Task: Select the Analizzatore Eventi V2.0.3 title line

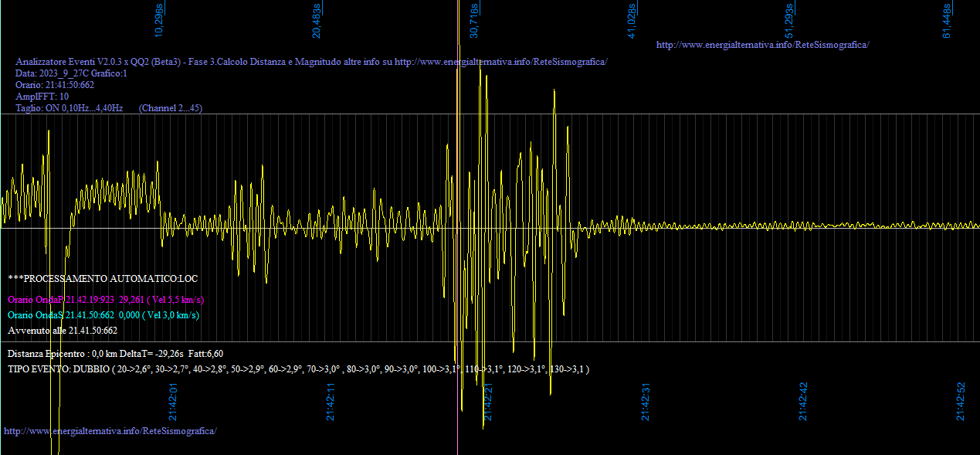Action: point(311,62)
